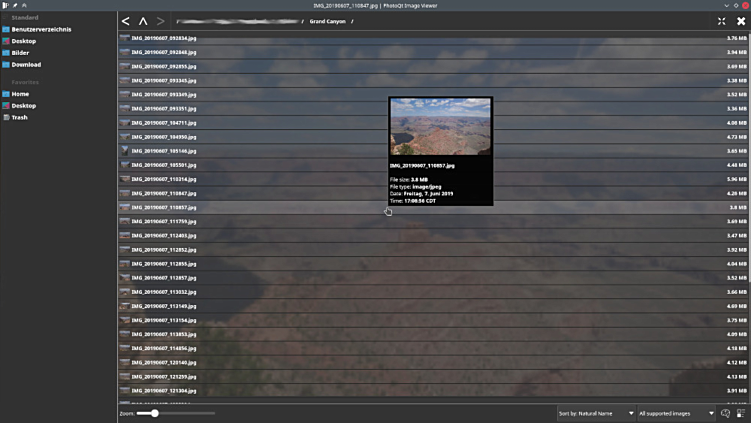Image resolution: width=752 pixels, height=423 pixels.
Task: Open the Download folder in the sidebar
Action: pos(26,65)
